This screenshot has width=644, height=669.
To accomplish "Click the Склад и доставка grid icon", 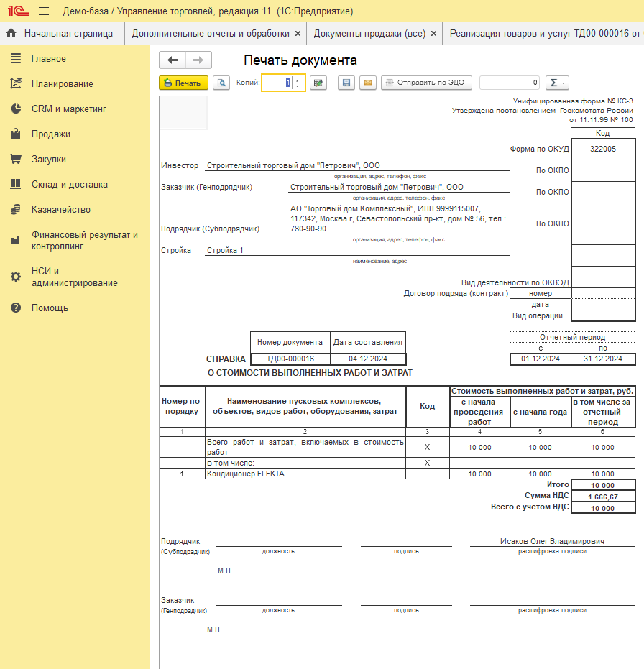I will (x=16, y=184).
